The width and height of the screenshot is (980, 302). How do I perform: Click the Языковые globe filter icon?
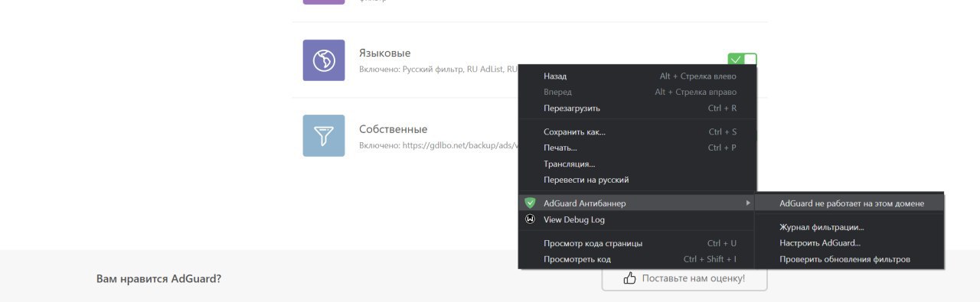tap(324, 60)
